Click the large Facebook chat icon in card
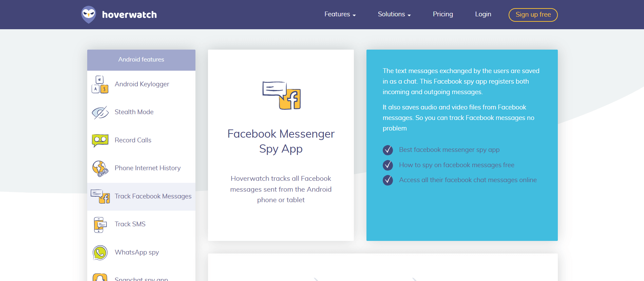 [x=281, y=95]
